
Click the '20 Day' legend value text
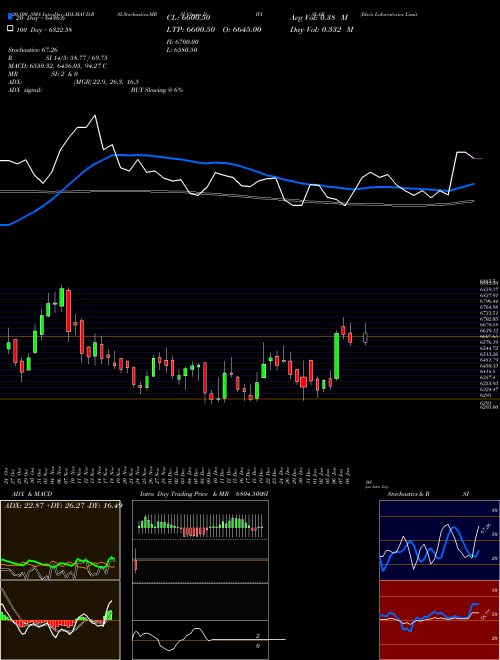click(40, 18)
